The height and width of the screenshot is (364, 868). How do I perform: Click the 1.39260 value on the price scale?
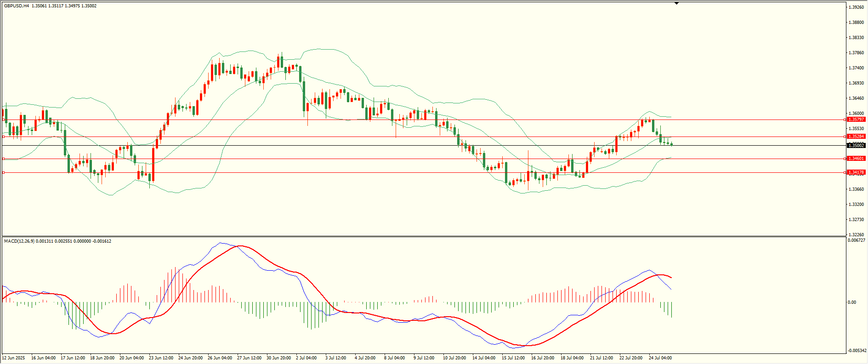pyautogui.click(x=856, y=7)
